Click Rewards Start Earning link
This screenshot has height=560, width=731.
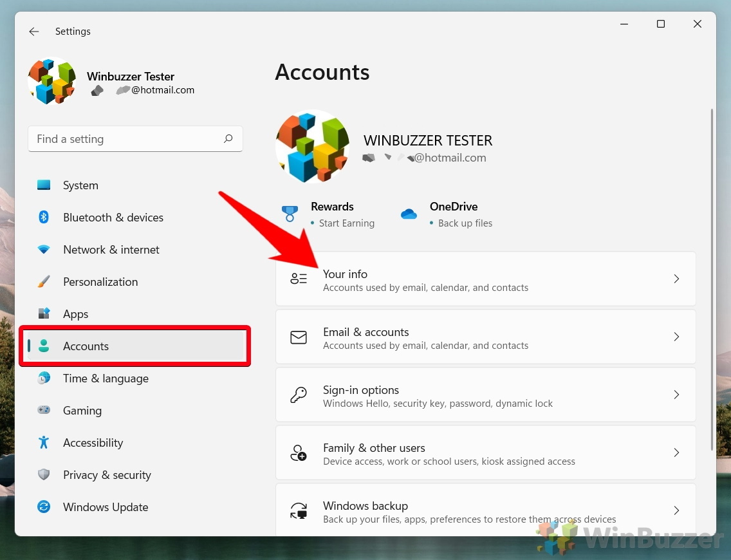(x=346, y=223)
